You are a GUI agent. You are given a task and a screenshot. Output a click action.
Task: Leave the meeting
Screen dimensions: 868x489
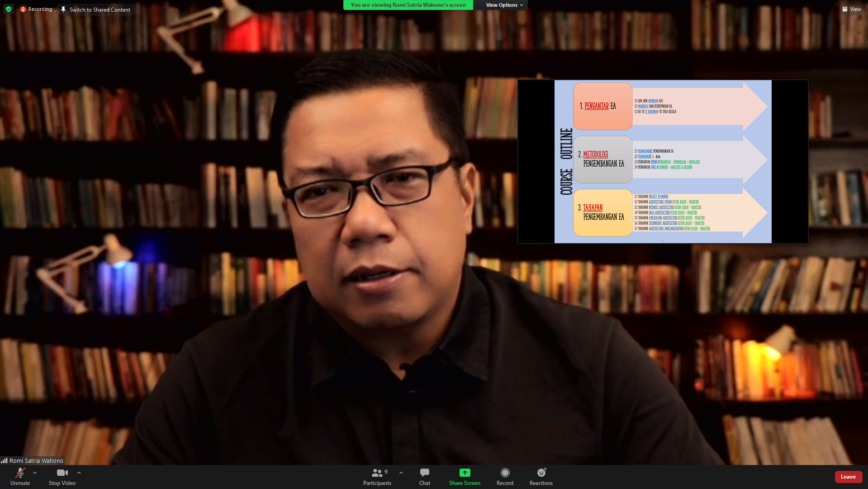click(848, 477)
